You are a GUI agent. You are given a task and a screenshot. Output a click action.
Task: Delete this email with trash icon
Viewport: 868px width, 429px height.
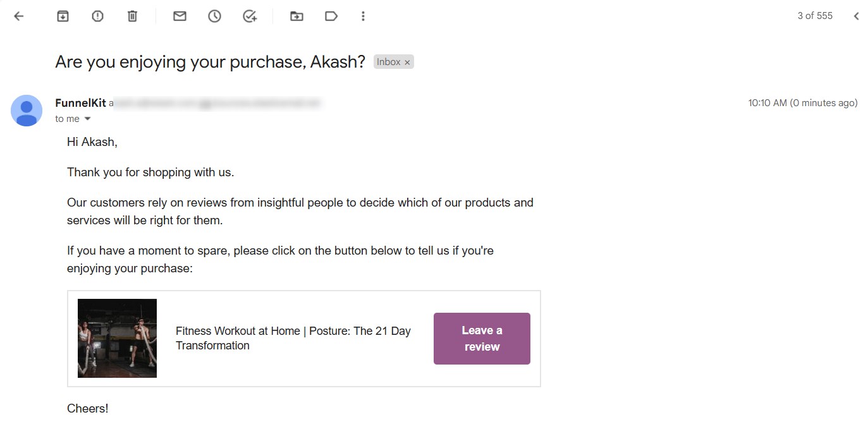[x=132, y=16]
